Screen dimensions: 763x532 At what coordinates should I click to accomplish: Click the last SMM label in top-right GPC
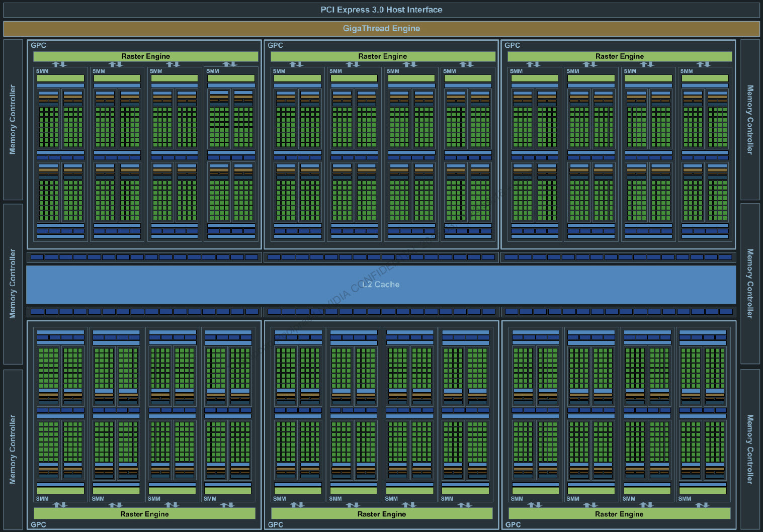(687, 71)
